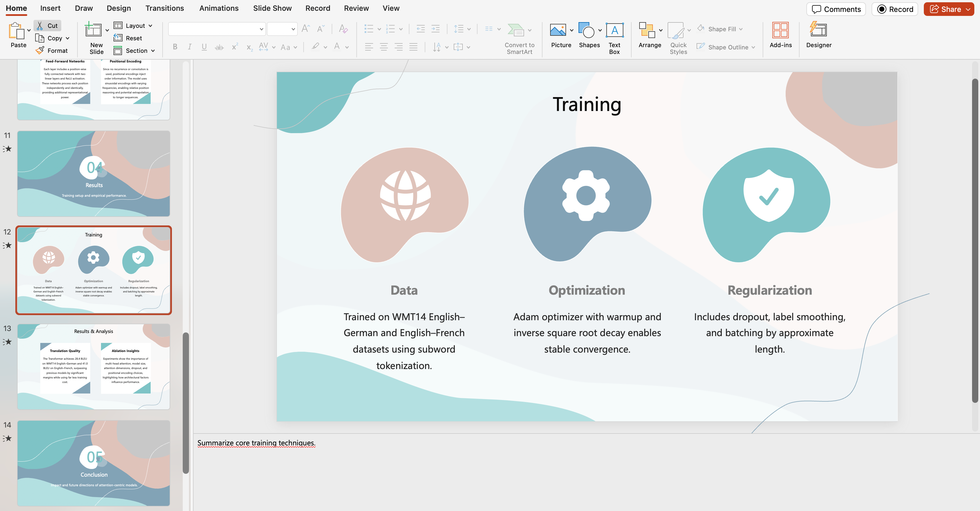The image size is (980, 511).
Task: Click the Cut scissors icon
Action: pyautogui.click(x=39, y=26)
